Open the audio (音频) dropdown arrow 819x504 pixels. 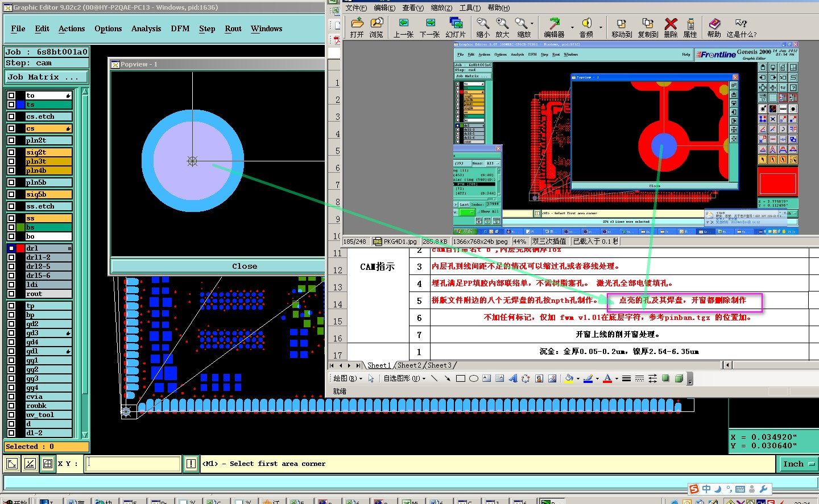(x=601, y=27)
